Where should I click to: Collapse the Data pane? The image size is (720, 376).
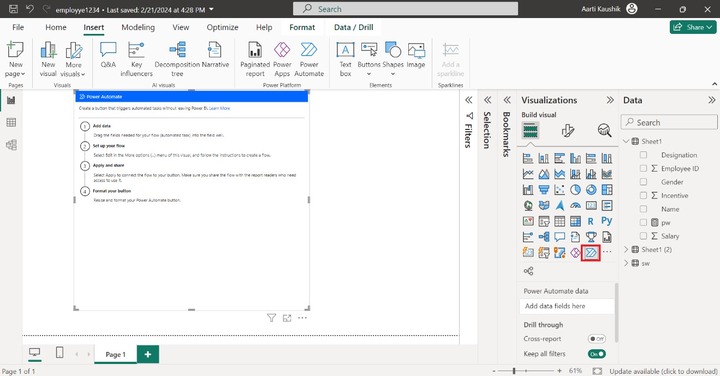712,100
